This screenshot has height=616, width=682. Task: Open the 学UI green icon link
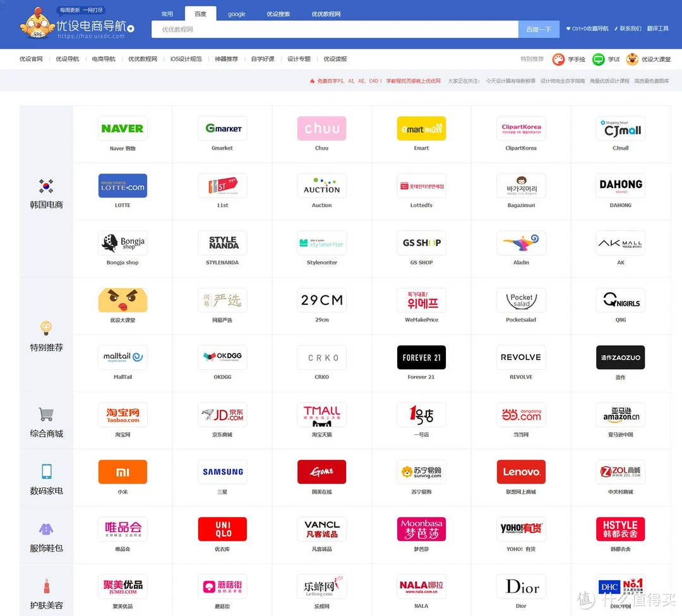click(606, 59)
